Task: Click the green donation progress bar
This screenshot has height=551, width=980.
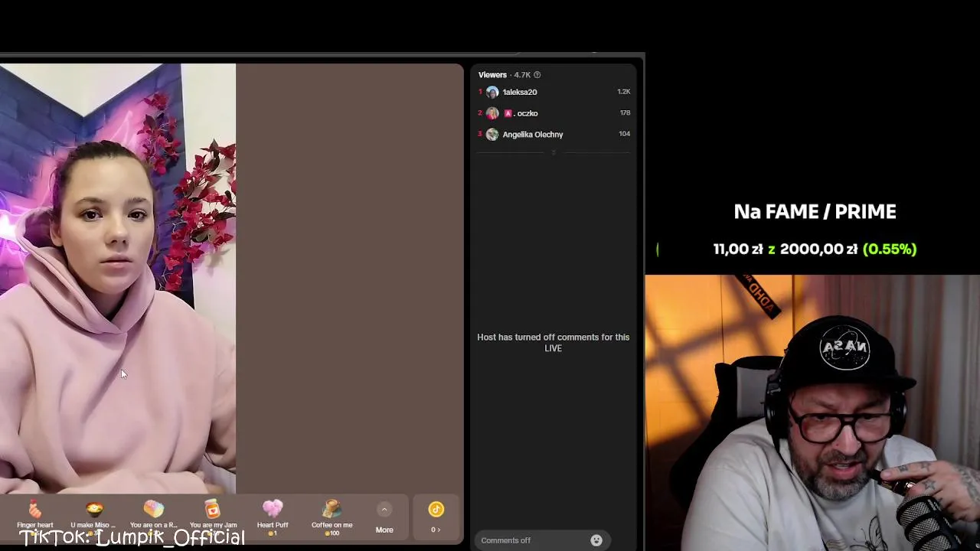Action: [657, 249]
